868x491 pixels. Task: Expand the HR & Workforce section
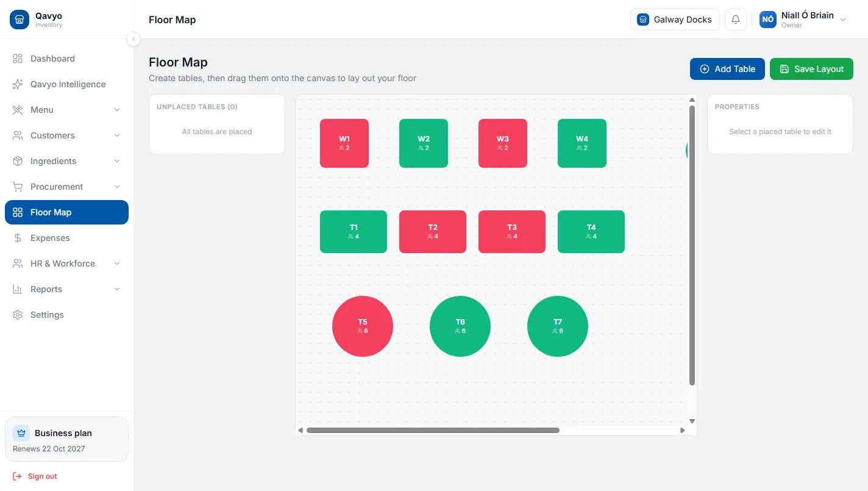[x=67, y=263]
